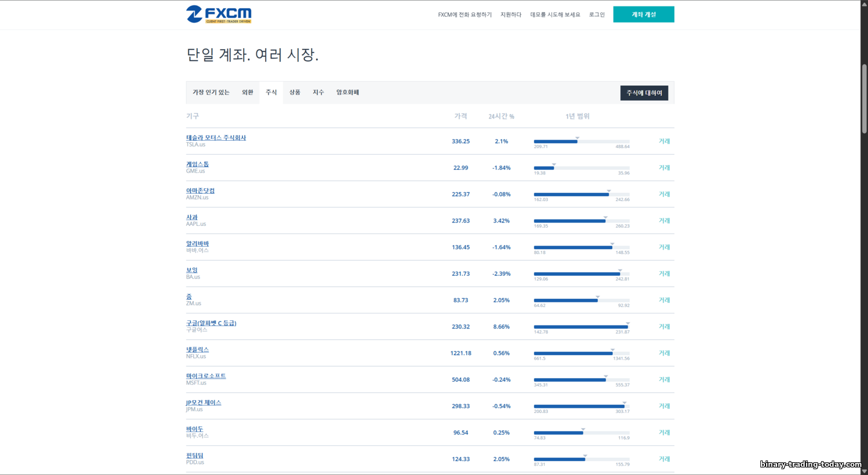Click the 계좌 개설 button
Screen dimensions: 868x475
[x=643, y=14]
